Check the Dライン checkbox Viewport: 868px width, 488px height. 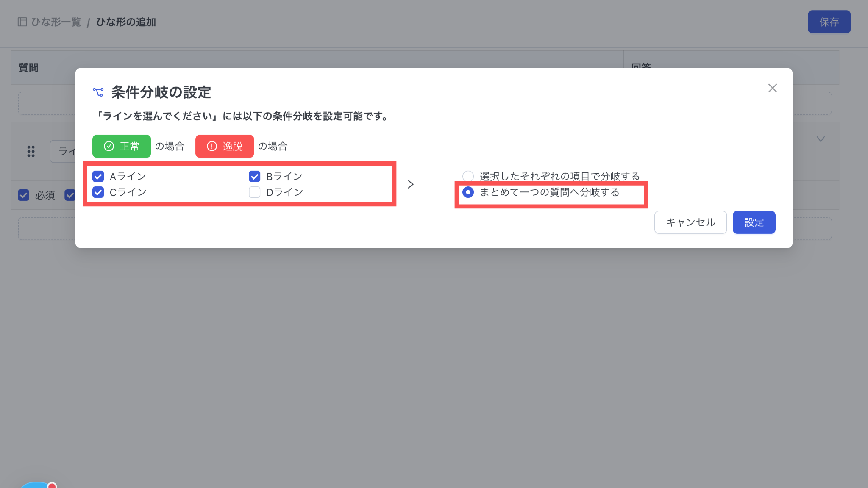[255, 192]
